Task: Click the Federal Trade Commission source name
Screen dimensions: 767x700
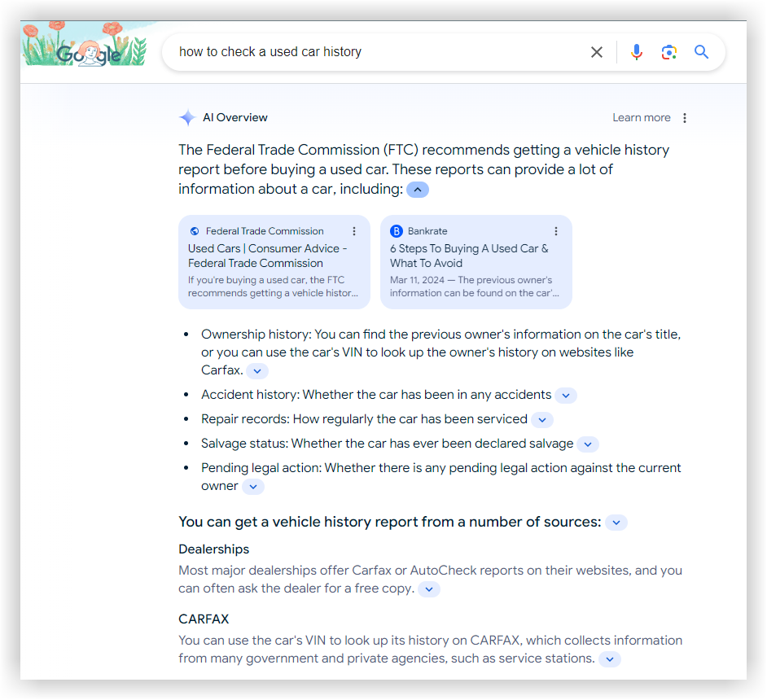Action: click(x=265, y=231)
